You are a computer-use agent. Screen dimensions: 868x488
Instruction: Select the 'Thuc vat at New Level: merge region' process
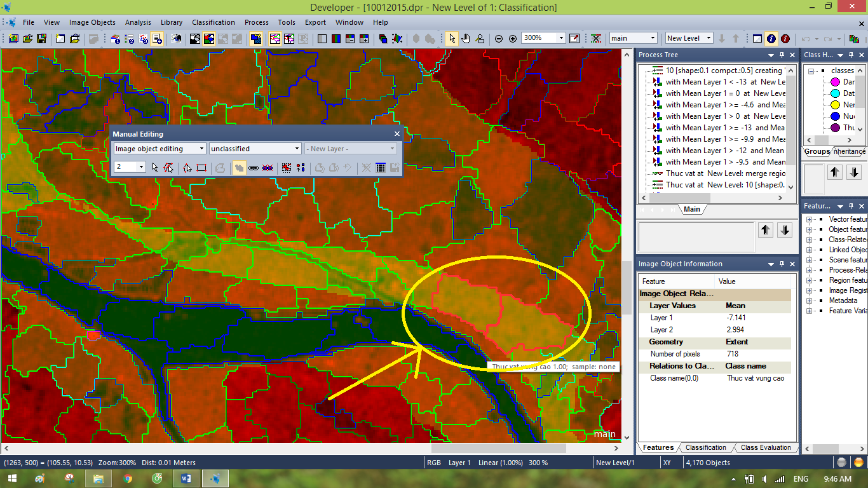(724, 173)
